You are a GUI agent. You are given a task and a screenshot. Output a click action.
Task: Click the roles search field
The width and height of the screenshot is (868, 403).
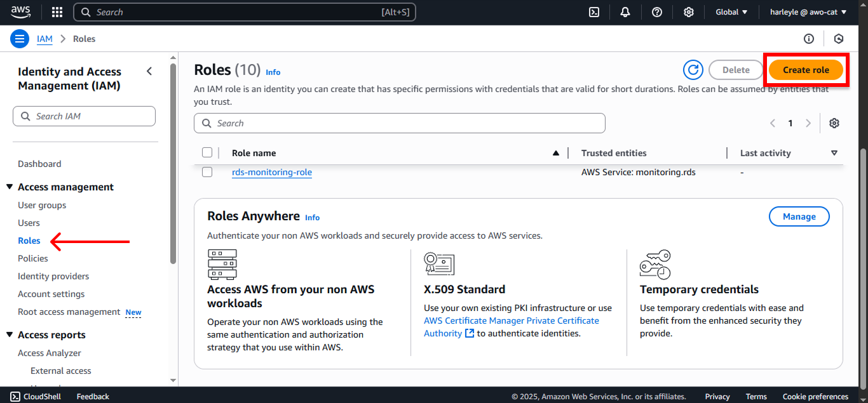400,123
